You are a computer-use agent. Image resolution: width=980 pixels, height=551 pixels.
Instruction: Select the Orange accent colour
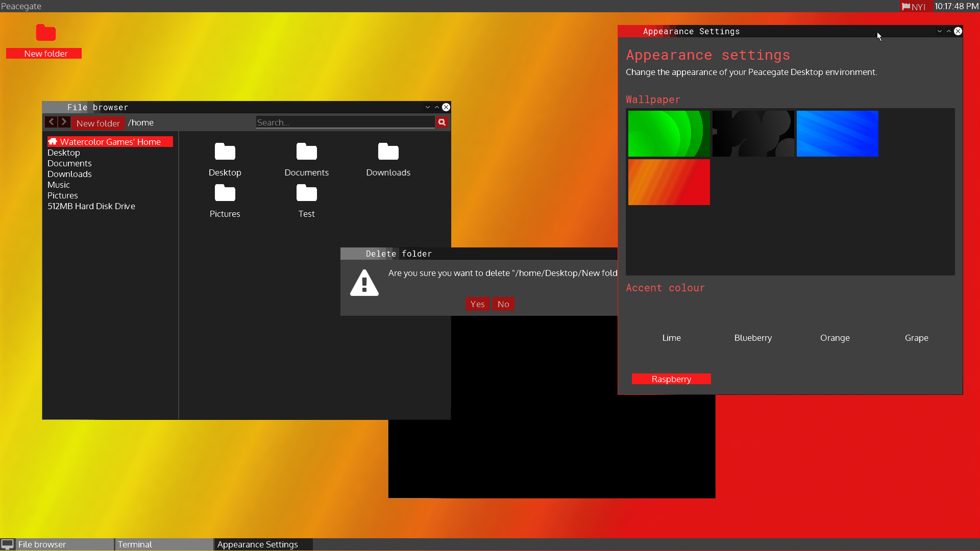pos(835,338)
